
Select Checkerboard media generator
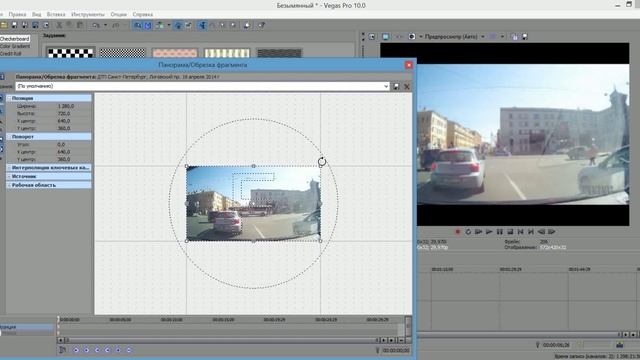(x=15, y=39)
